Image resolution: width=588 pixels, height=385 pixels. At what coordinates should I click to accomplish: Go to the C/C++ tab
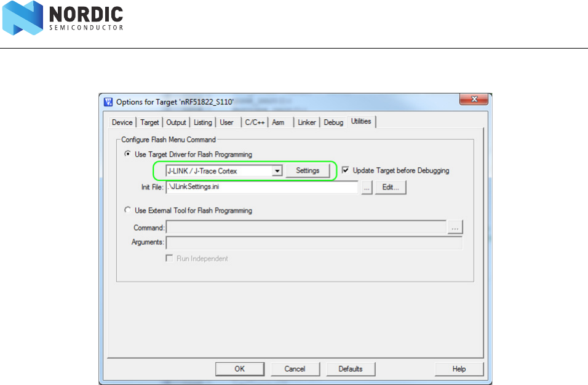pos(255,122)
